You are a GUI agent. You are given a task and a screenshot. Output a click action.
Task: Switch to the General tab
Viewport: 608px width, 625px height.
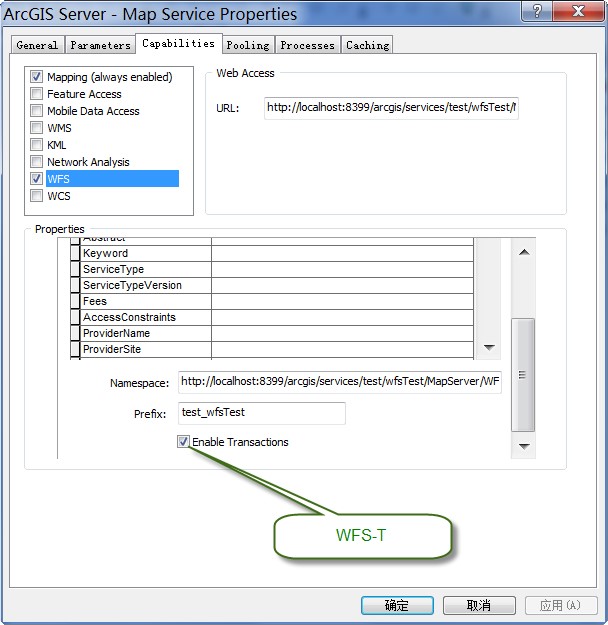(37, 45)
